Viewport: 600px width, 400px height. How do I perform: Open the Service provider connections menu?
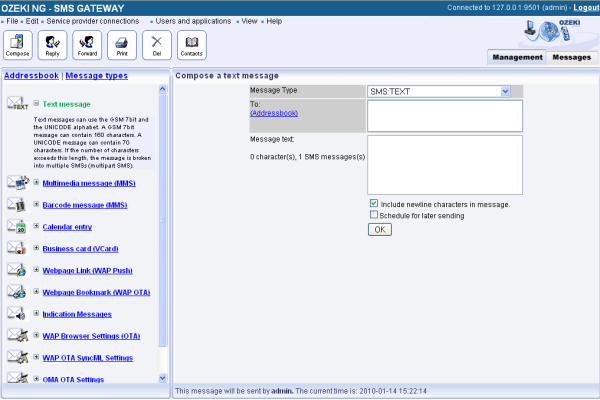93,21
